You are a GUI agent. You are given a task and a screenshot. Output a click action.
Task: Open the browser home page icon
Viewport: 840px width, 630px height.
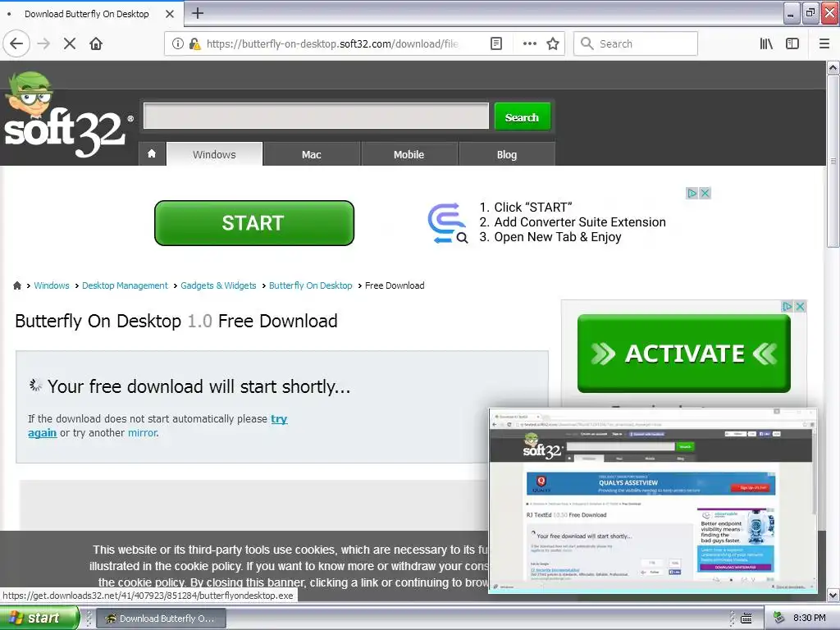click(x=96, y=43)
